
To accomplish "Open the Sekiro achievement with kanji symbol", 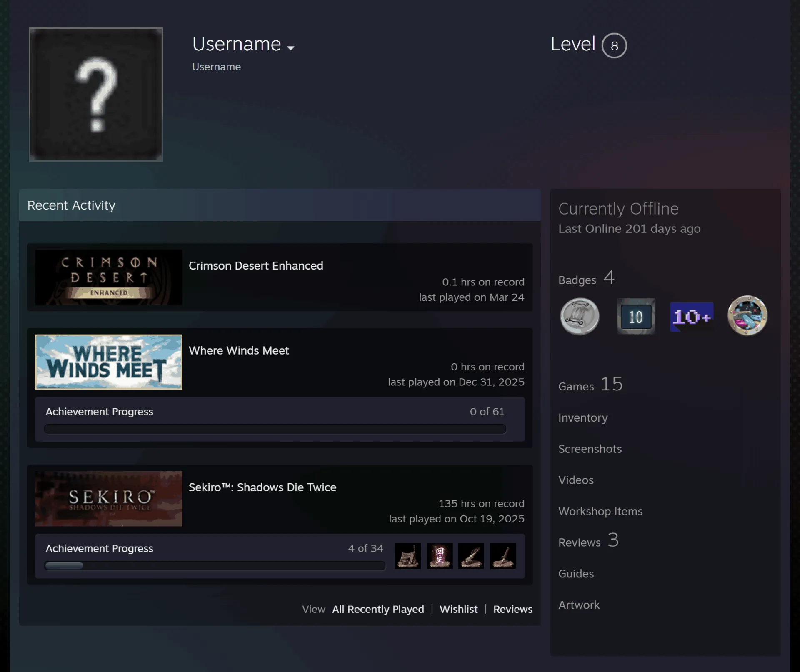I will click(x=440, y=556).
